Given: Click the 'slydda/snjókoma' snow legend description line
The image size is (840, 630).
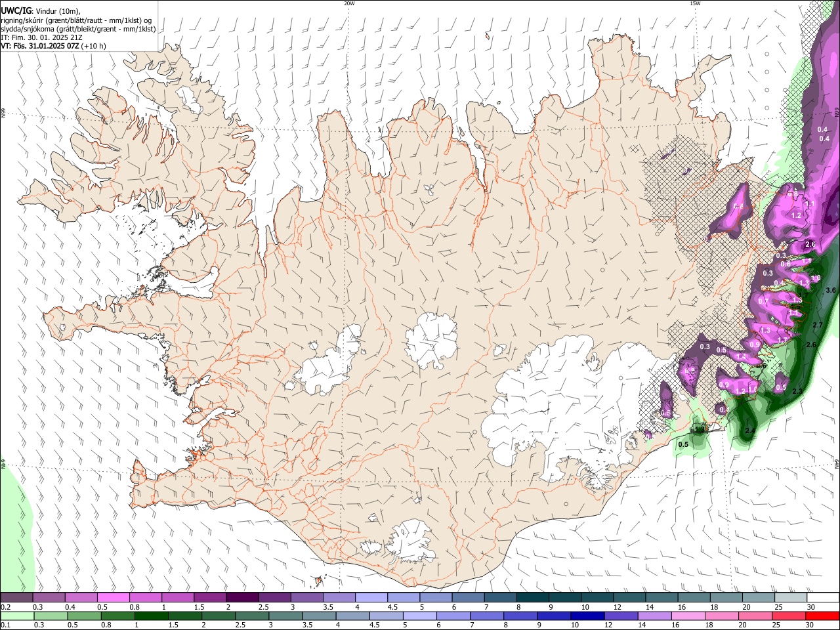Looking at the screenshot, I should point(78,29).
